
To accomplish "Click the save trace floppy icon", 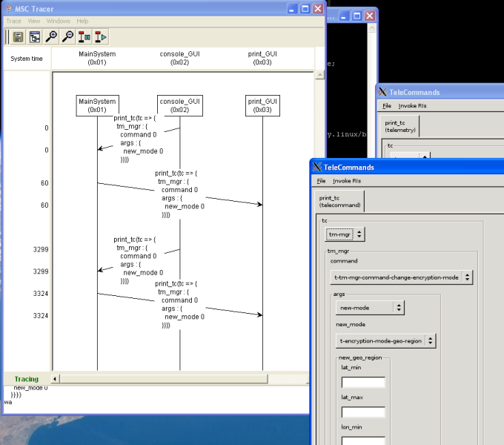I will pyautogui.click(x=19, y=37).
